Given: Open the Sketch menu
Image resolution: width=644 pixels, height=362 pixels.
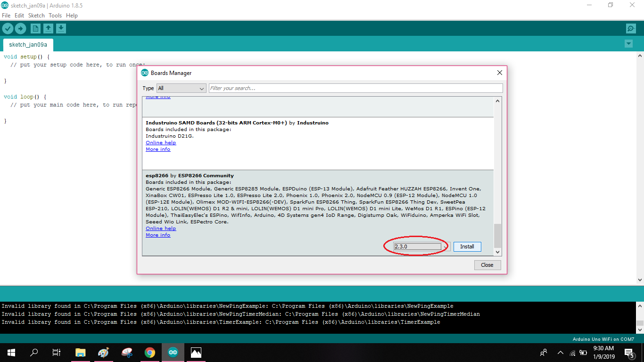Looking at the screenshot, I should click(x=36, y=16).
